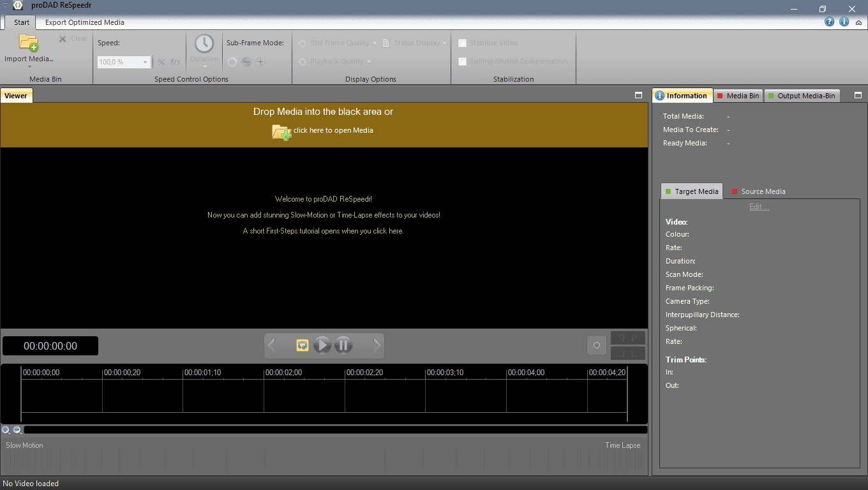Open the Still Frame Quality dropdown arrow
Viewport: 868px width, 490px height.
tap(375, 43)
